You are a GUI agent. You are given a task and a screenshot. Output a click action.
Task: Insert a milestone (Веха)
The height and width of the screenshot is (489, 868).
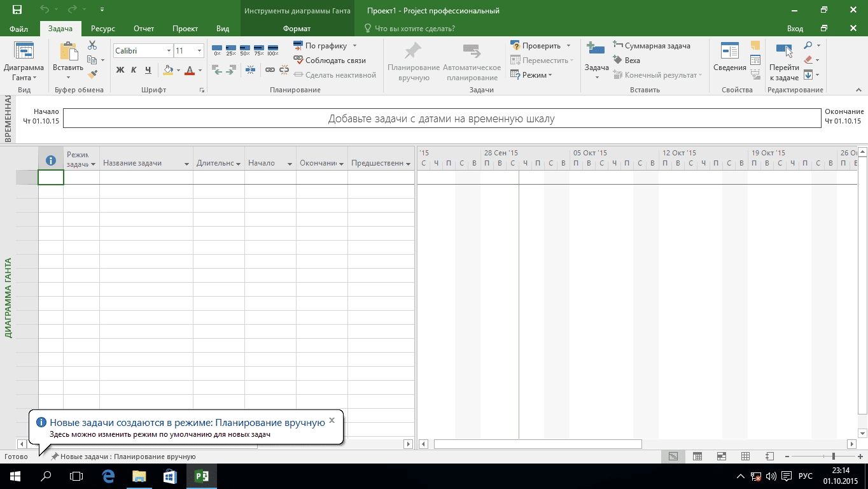coord(627,60)
